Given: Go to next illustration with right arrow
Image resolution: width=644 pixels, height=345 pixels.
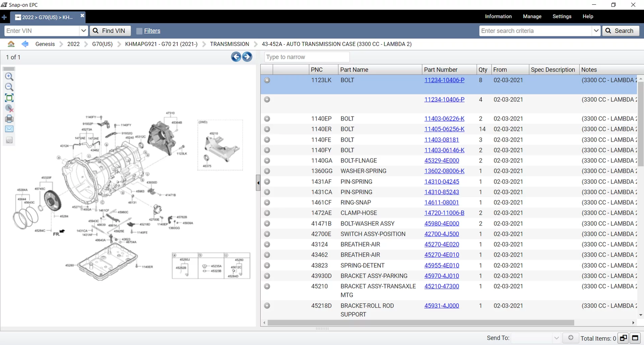Looking at the screenshot, I should click(x=247, y=57).
